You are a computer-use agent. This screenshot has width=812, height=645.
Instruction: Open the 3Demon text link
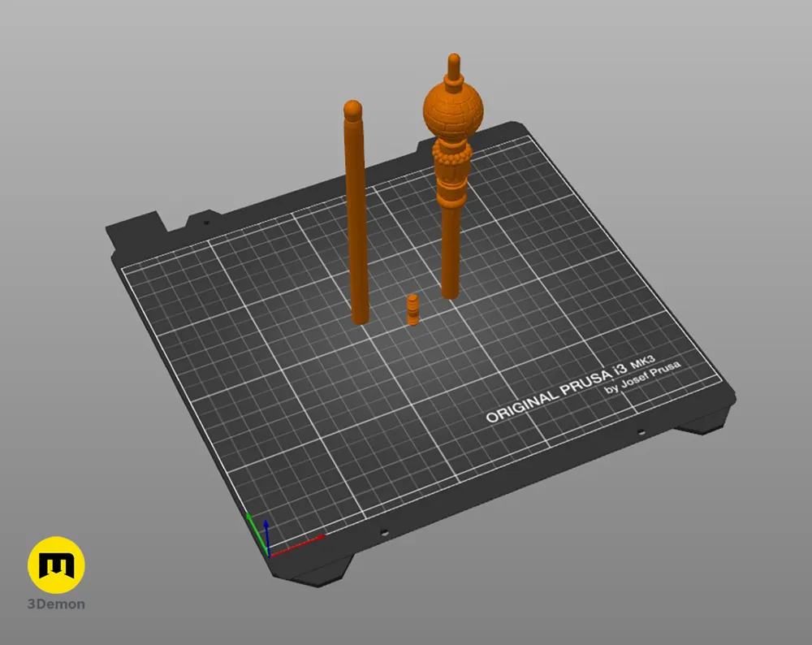pyautogui.click(x=56, y=604)
